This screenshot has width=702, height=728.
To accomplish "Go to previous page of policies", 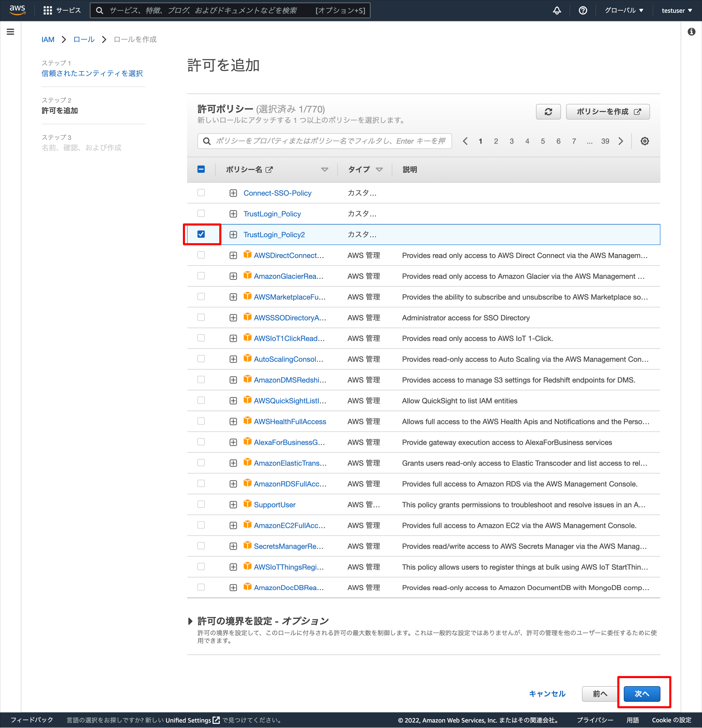I will (x=465, y=141).
